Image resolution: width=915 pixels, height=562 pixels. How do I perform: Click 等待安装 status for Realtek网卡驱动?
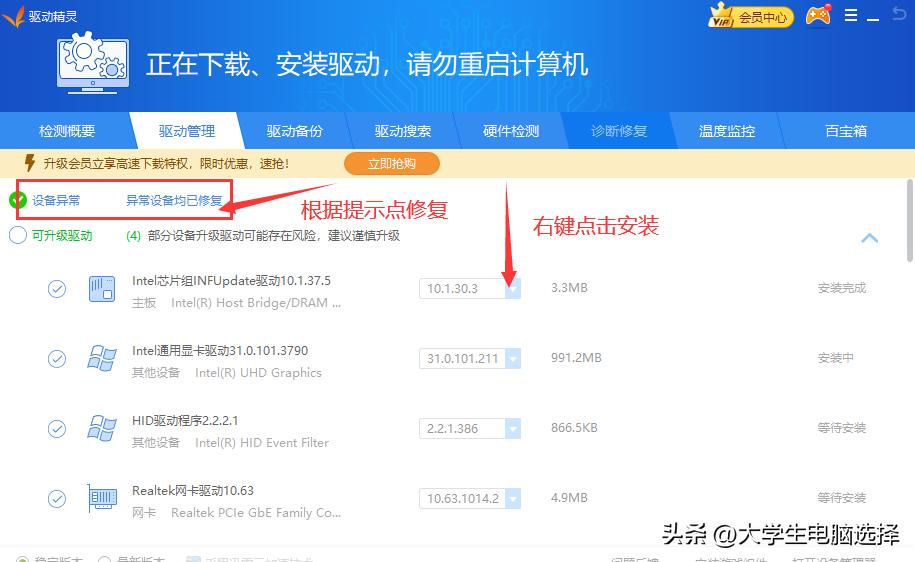click(x=841, y=498)
